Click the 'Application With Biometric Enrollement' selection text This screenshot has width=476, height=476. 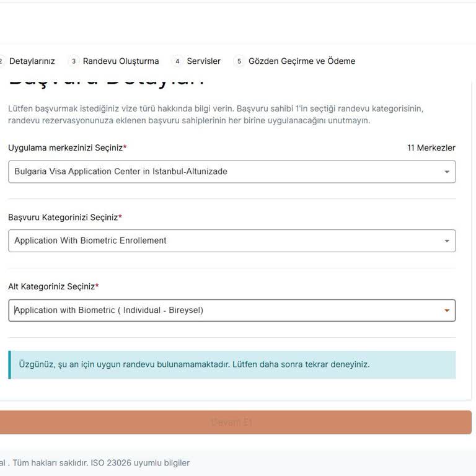(90, 240)
